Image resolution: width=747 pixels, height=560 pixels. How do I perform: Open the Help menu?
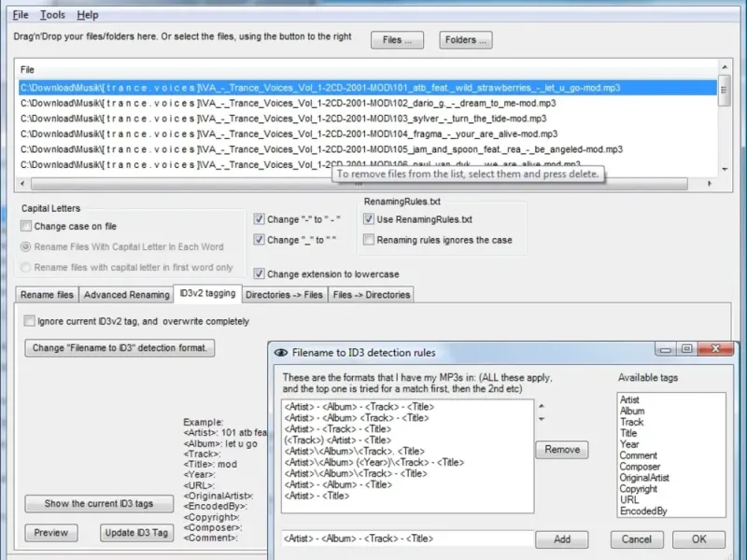[88, 15]
